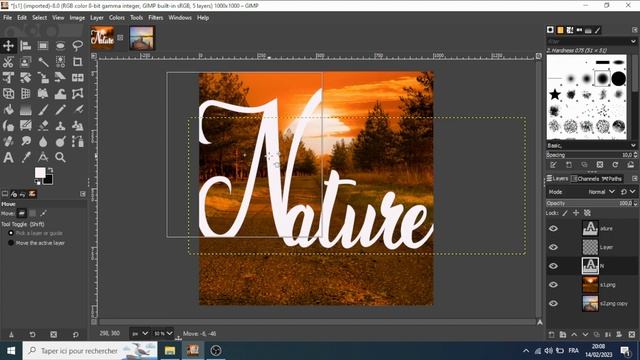Viewport: 640px width, 360px height.
Task: Select the Paintbrush tool
Action: [43, 109]
